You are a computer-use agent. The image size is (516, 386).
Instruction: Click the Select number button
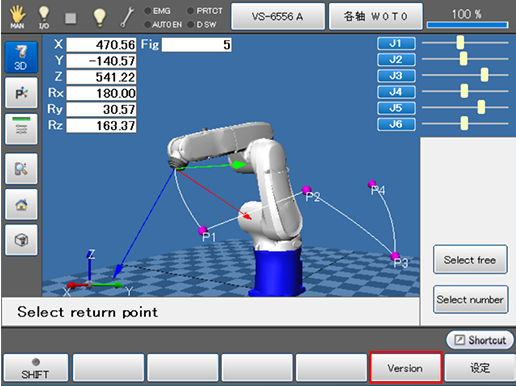click(470, 299)
